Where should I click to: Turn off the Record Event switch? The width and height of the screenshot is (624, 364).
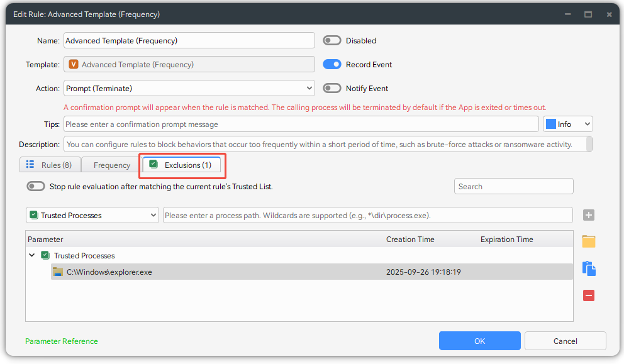click(x=332, y=64)
